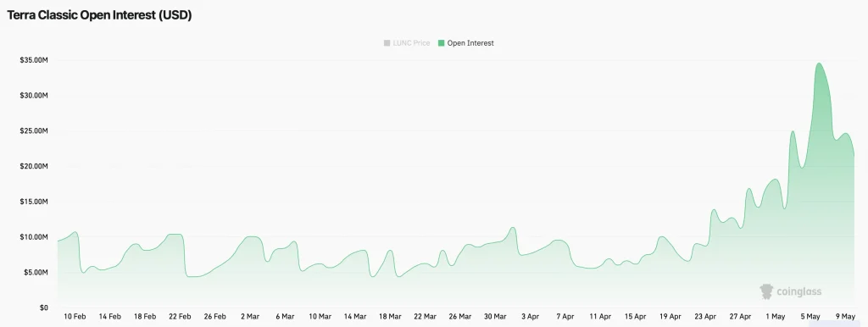Click the 6 Mar date label
Image resolution: width=868 pixels, height=327 pixels.
coord(285,317)
